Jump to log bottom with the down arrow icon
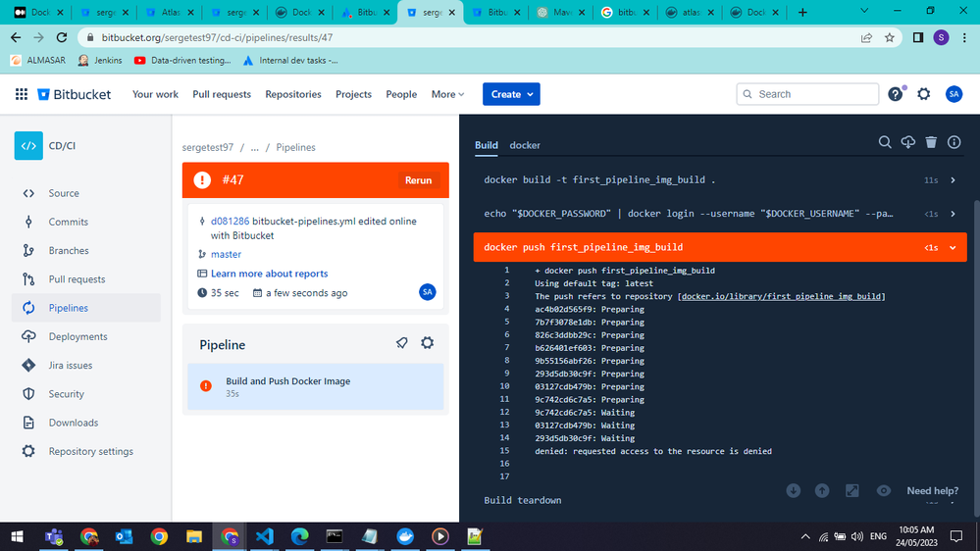This screenshot has width=980, height=551. coord(794,491)
